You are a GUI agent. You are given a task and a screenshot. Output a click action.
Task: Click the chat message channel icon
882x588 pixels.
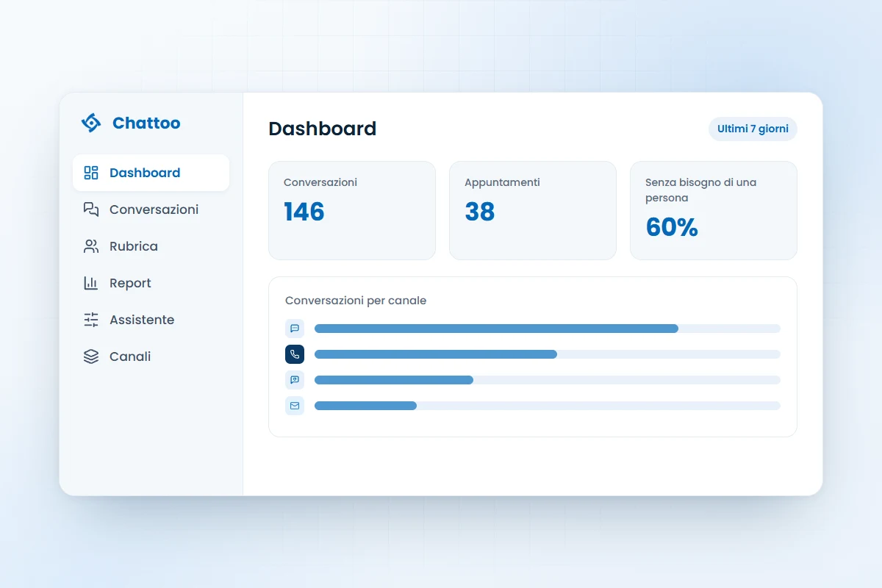[295, 329]
